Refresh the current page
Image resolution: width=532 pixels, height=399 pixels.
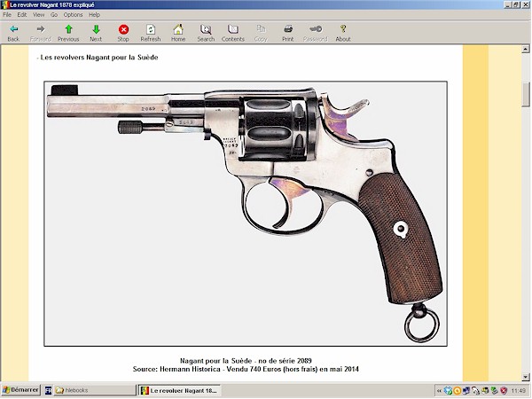pyautogui.click(x=151, y=34)
